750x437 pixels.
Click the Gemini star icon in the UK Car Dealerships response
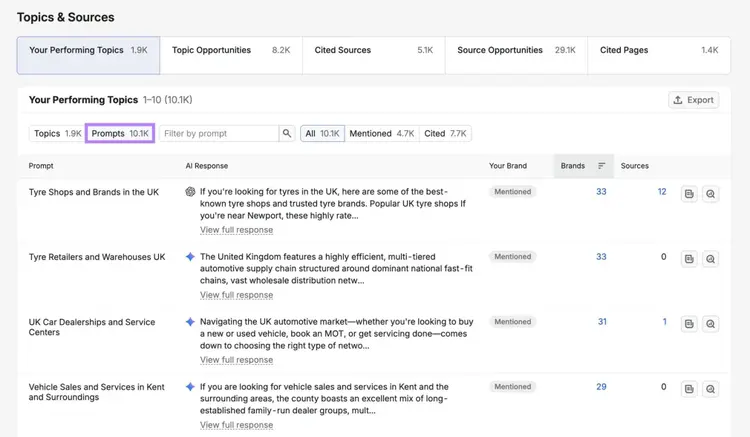pos(190,322)
